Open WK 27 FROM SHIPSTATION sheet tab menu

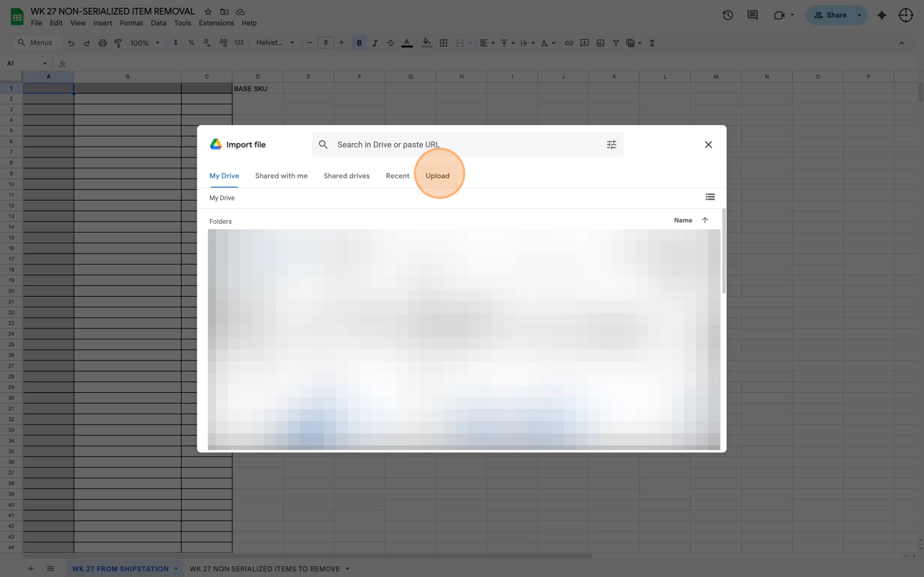(x=175, y=569)
